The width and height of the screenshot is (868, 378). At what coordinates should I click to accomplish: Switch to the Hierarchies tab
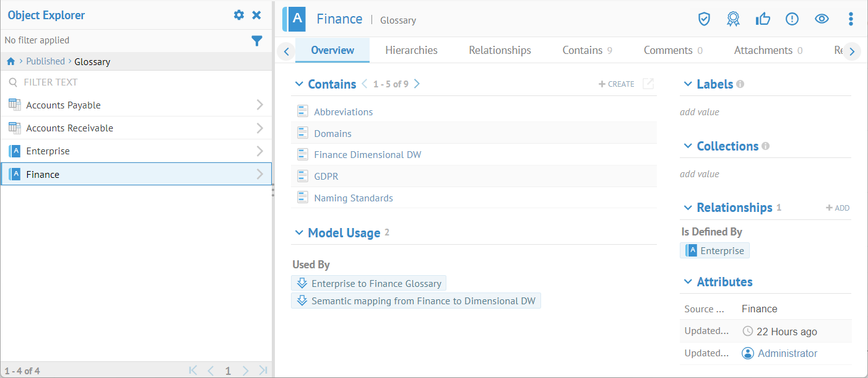(x=411, y=50)
